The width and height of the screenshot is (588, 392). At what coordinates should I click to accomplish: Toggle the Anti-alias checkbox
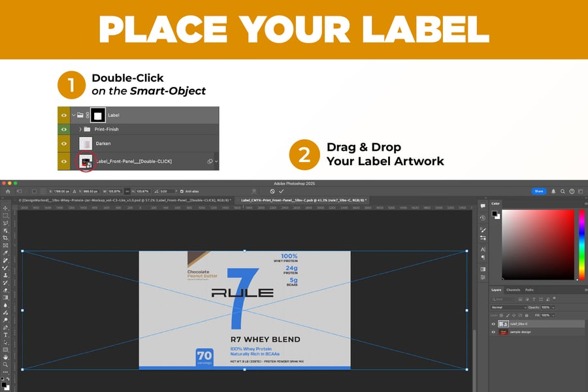181,191
